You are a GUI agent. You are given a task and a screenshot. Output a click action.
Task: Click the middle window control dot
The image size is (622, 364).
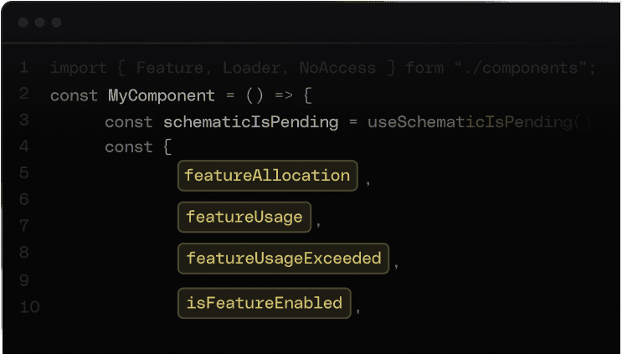39,23
